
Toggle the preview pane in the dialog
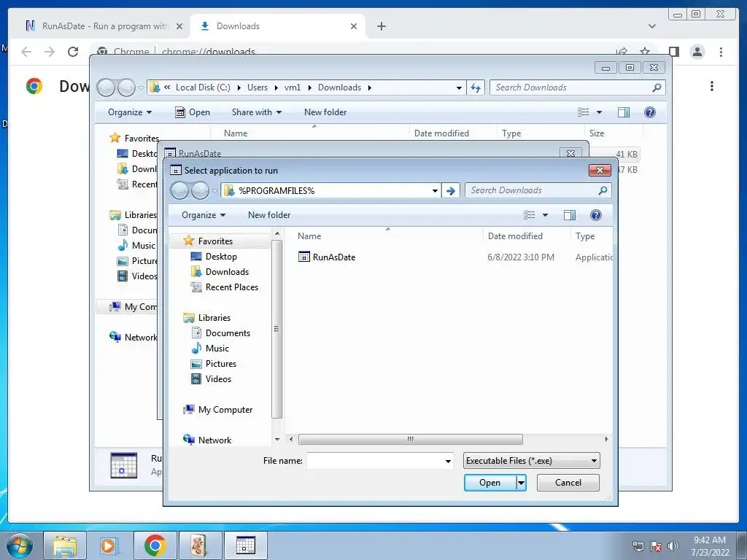[x=569, y=215]
